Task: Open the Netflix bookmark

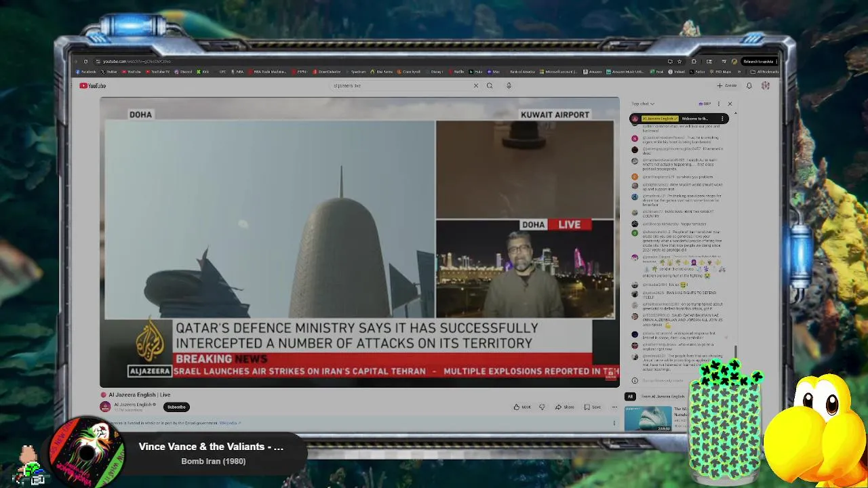Action: [x=456, y=72]
